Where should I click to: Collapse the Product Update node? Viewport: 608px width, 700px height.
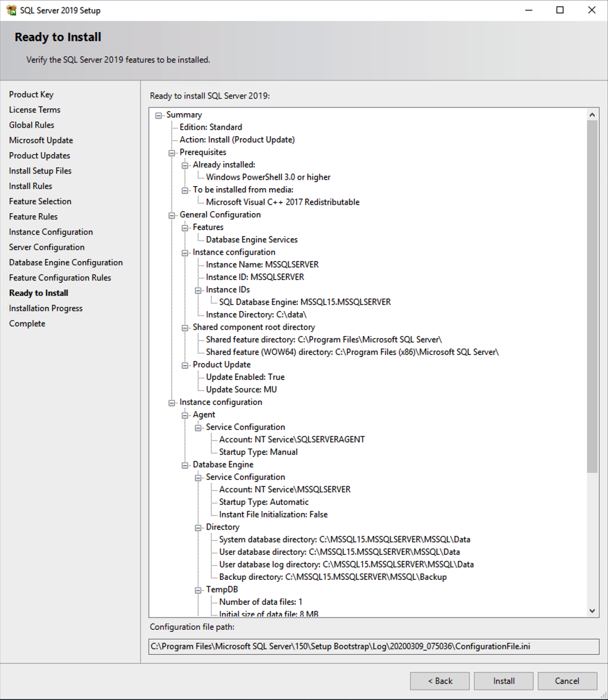tap(185, 365)
